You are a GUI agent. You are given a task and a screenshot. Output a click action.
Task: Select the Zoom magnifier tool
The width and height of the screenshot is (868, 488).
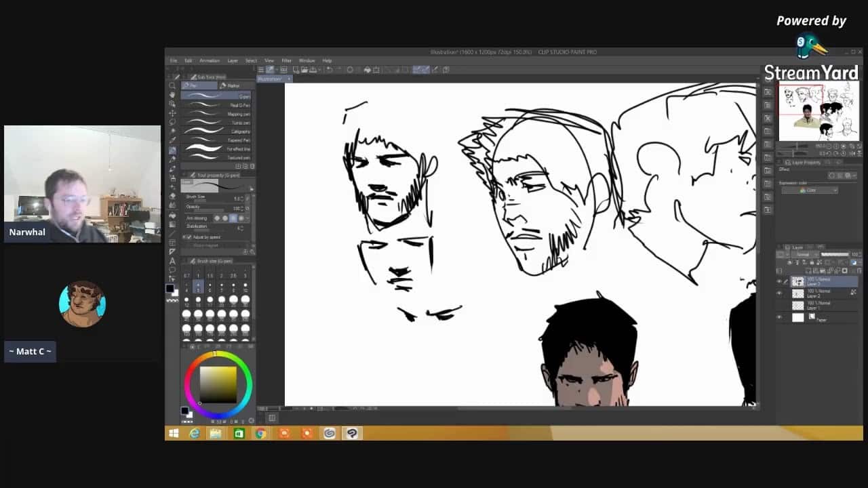[172, 86]
